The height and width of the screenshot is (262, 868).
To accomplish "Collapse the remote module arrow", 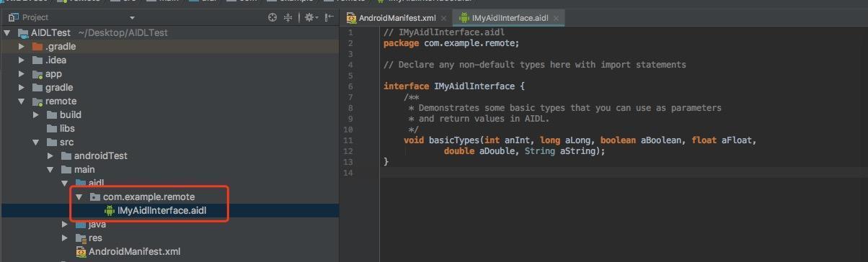I will (22, 101).
